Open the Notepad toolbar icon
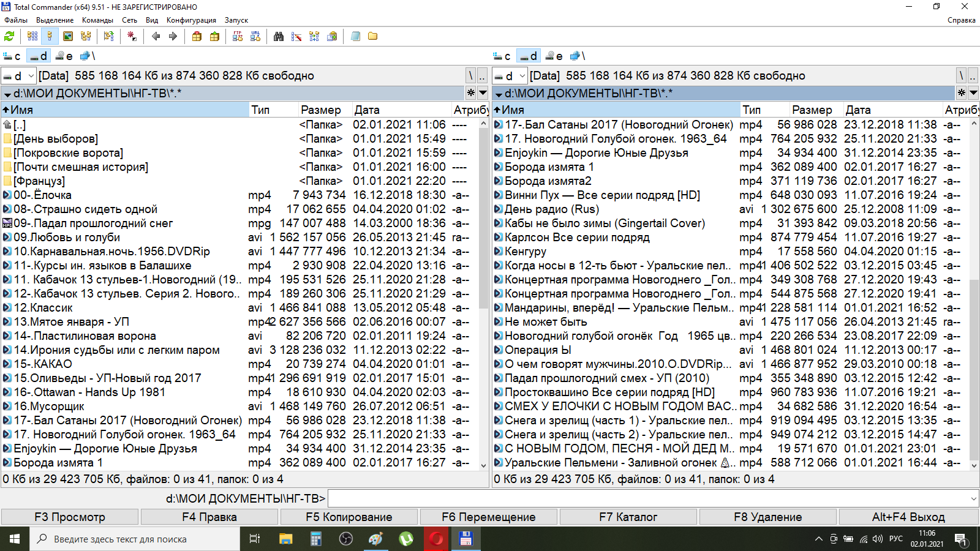The height and width of the screenshot is (551, 980). click(355, 36)
